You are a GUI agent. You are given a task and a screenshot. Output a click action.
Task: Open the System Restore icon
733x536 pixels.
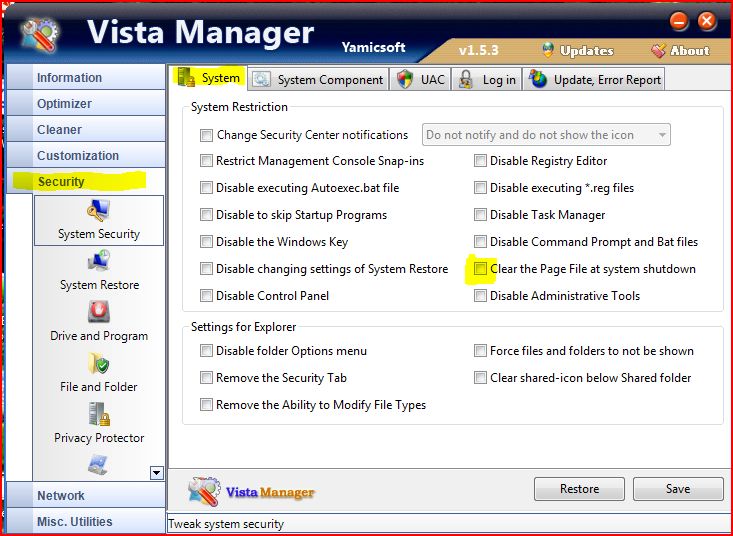click(x=98, y=263)
